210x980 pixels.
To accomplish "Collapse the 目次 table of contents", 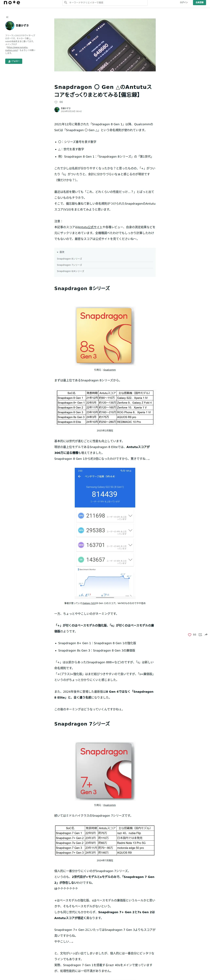I will pyautogui.click(x=61, y=252).
